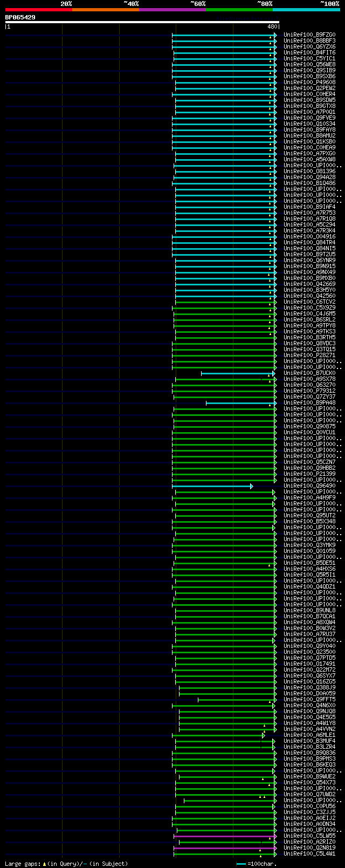Viewport: 345px width, 868px height.
Task: Open the UniRef100_O04916 hit
Action: tap(309, 237)
